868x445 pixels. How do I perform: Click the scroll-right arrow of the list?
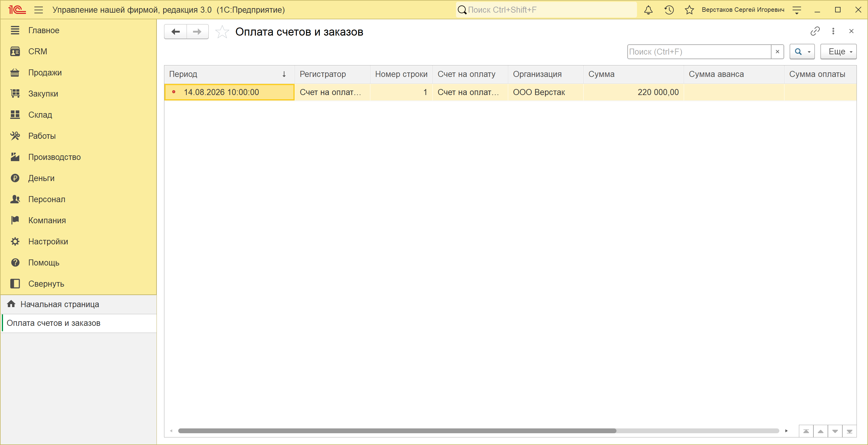point(786,431)
